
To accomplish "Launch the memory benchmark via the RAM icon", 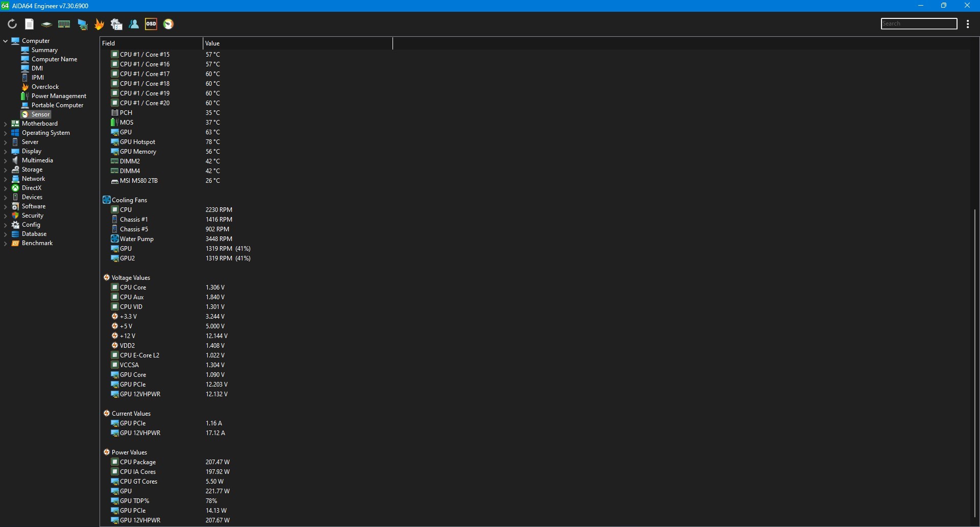I will tap(64, 24).
